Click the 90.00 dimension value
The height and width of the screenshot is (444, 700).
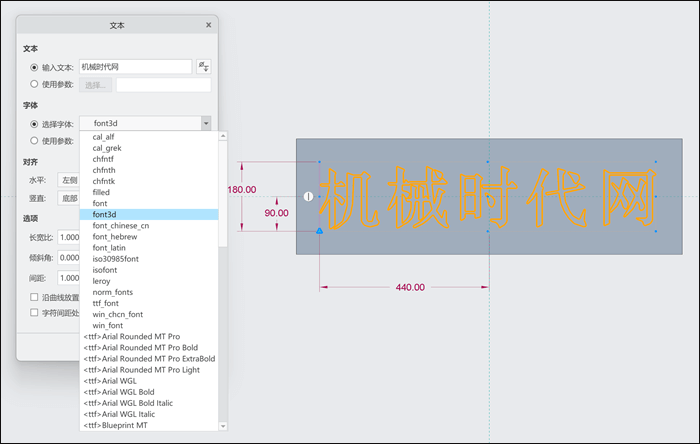(x=276, y=213)
